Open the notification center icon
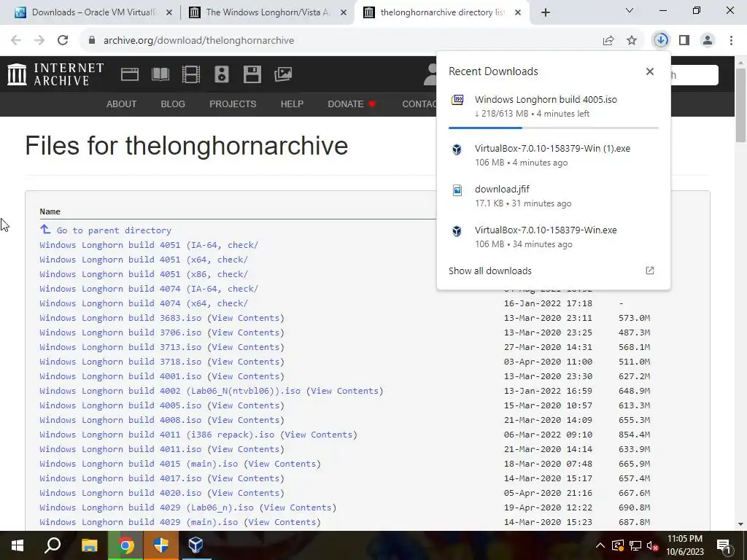This screenshot has width=747, height=560. [724, 545]
